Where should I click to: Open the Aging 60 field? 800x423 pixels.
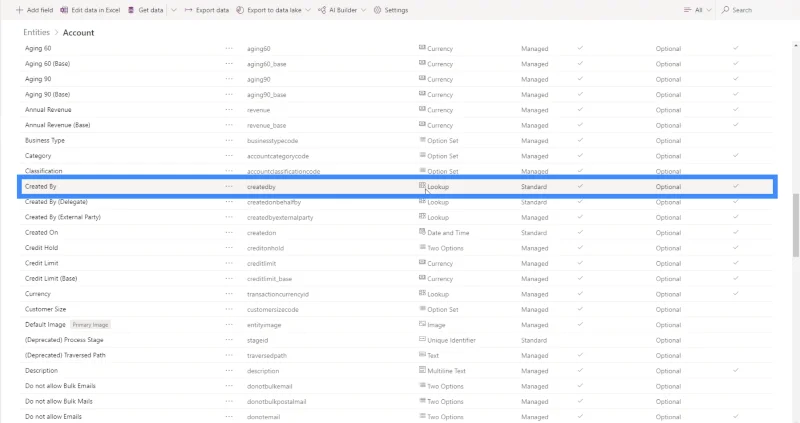click(38, 48)
